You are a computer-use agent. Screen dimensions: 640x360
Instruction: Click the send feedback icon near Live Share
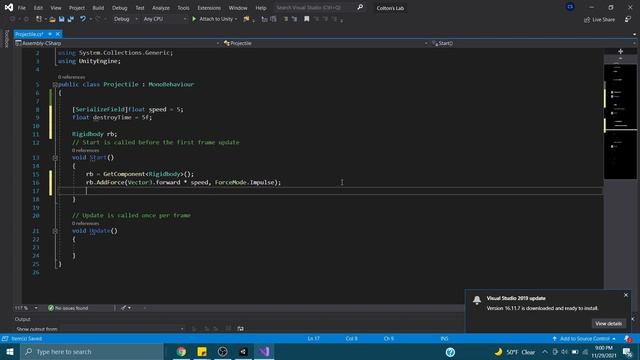(x=628, y=20)
